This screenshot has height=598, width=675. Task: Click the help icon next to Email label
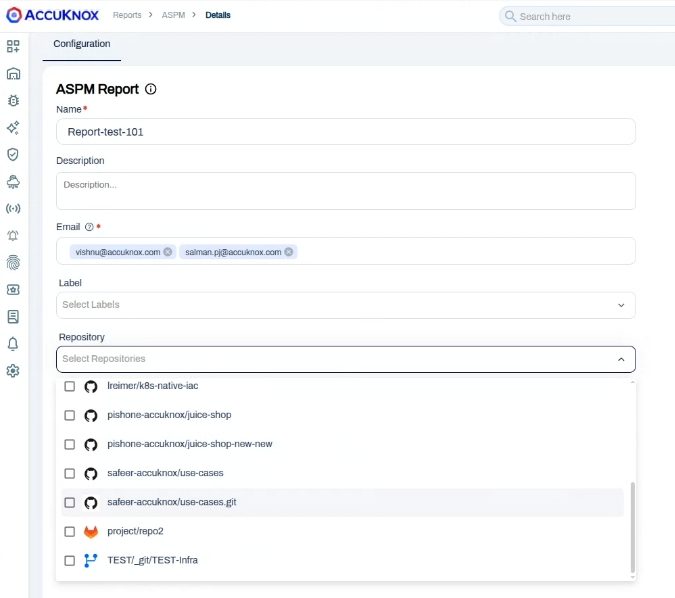coord(89,227)
